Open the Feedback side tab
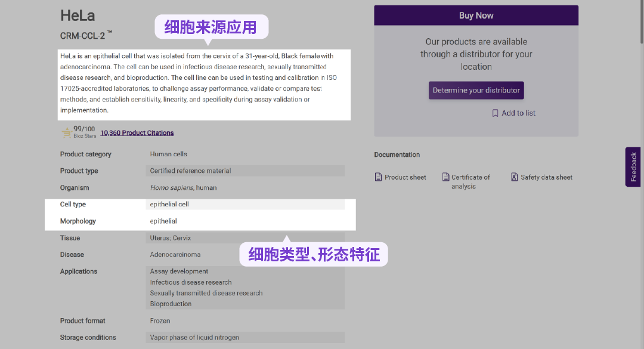The image size is (644, 349). click(633, 167)
